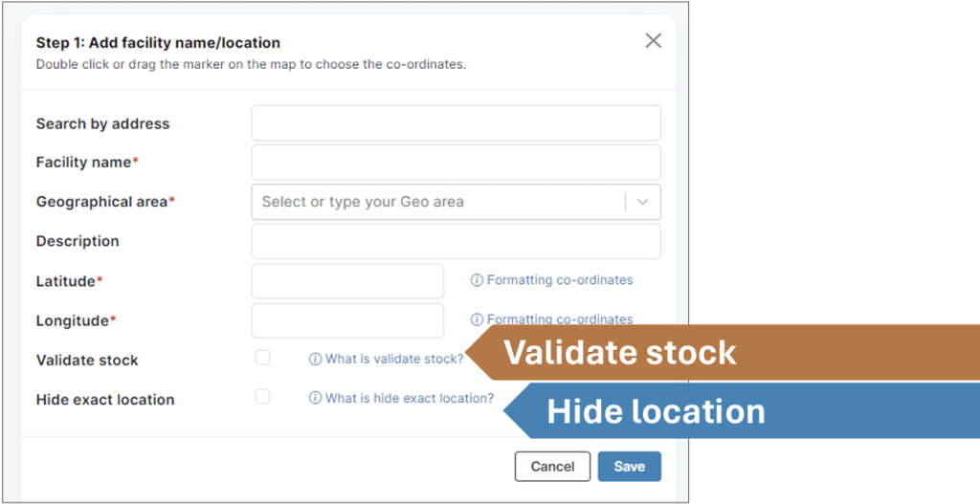The height and width of the screenshot is (504, 980).
Task: Open the Longitude 'Formatting co-ordinates' link
Action: 560,319
